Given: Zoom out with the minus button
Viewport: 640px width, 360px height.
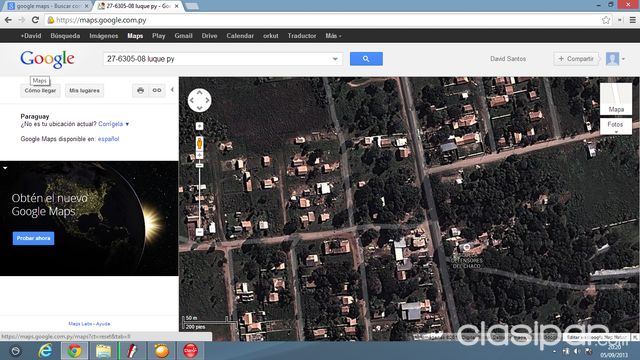Looking at the screenshot, I should click(x=199, y=232).
